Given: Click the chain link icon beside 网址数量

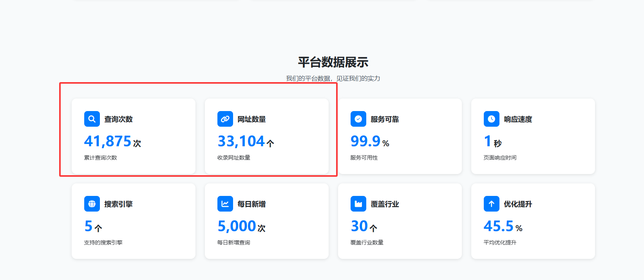Looking at the screenshot, I should tap(225, 119).
